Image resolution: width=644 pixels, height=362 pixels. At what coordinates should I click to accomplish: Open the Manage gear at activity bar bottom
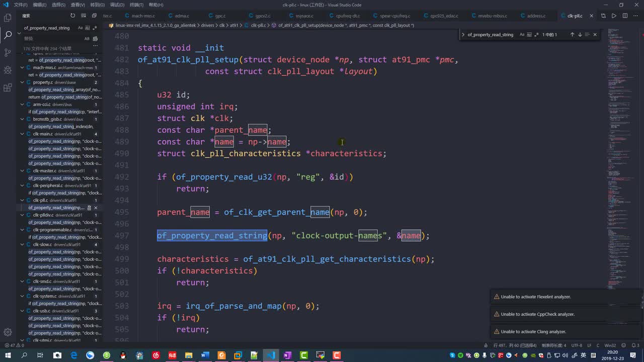[8, 332]
